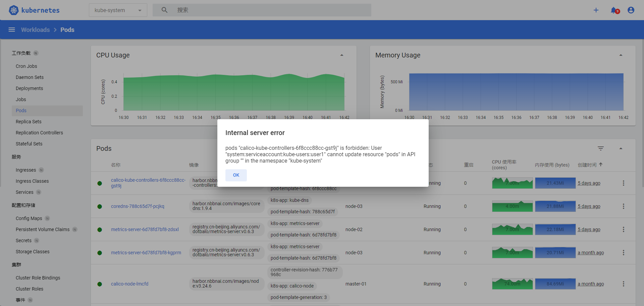Viewport: 644px width, 306px height.
Task: Click the k8s-app: kube-dns label chip
Action: pyautogui.click(x=289, y=200)
